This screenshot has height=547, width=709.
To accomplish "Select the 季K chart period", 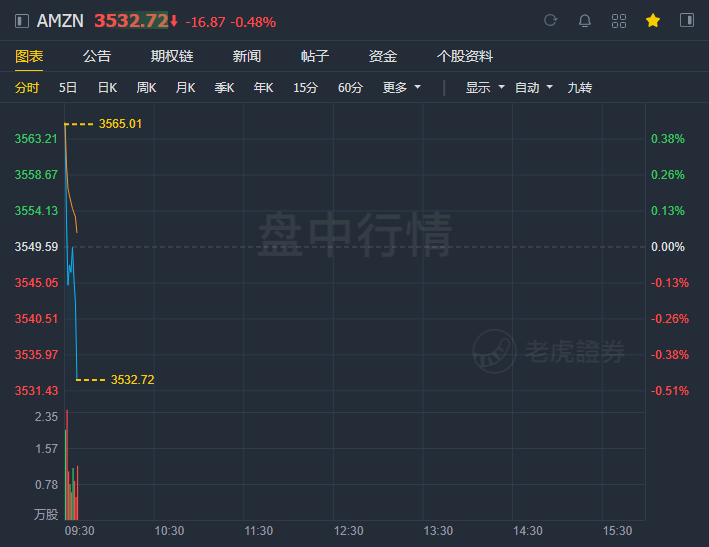I will pos(224,88).
